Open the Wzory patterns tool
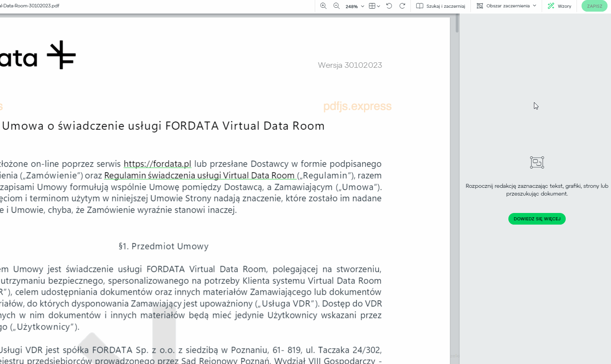The width and height of the screenshot is (611, 364). coord(560,6)
